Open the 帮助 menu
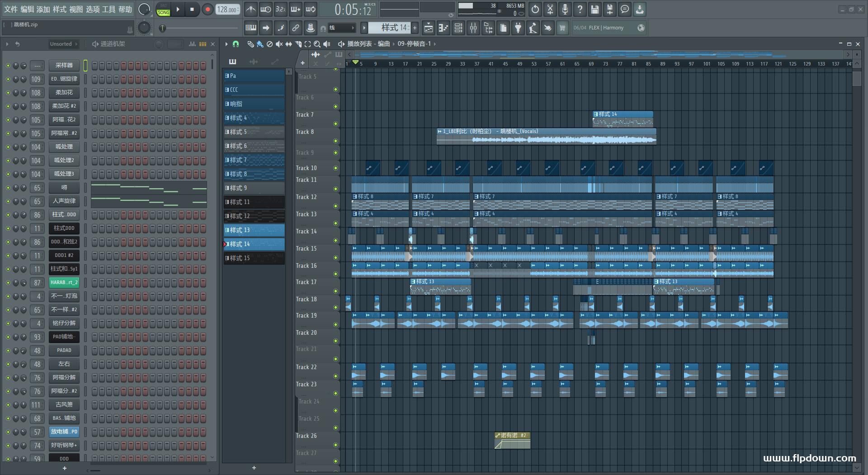Viewport: 868px width, 475px height. tap(125, 9)
